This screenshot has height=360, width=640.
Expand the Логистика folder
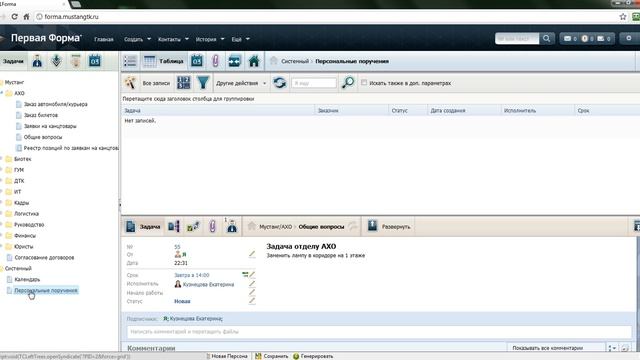point(2,213)
